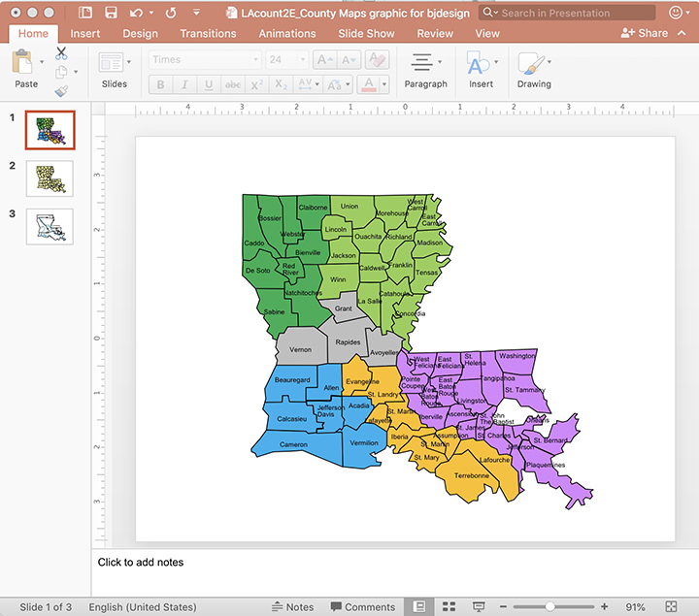Select slide 2 thumbnail
The height and width of the screenshot is (616, 699).
click(50, 178)
